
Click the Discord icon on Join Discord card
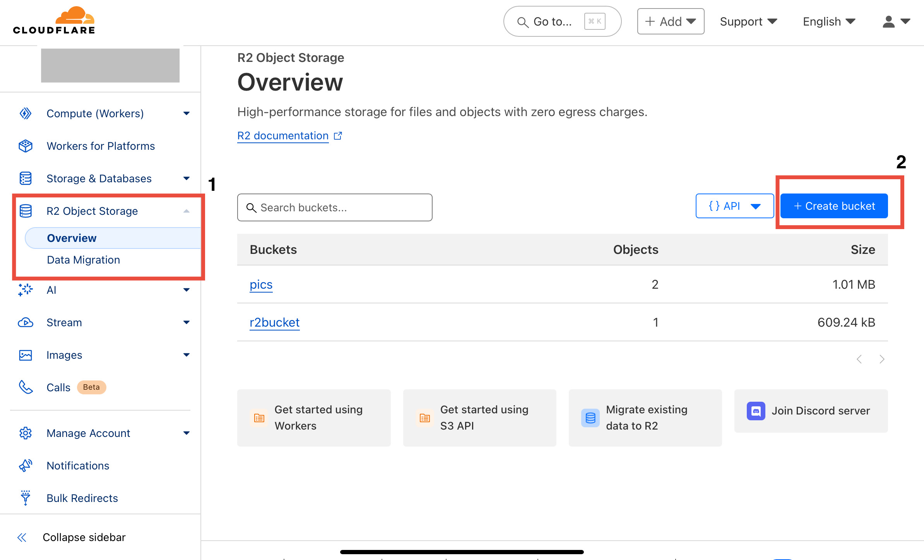[756, 411]
